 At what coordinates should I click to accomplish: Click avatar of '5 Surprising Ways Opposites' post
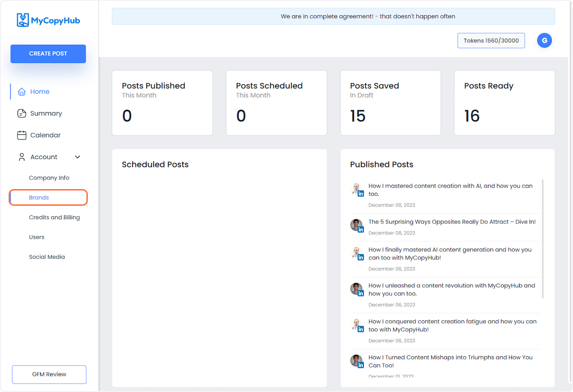tap(357, 225)
